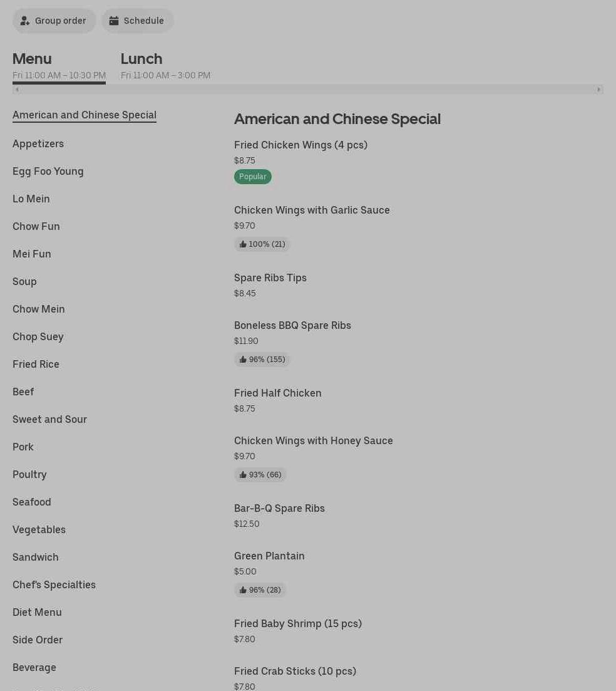Select the Seafood category link
Viewport: 616px width, 691px height.
tap(32, 502)
